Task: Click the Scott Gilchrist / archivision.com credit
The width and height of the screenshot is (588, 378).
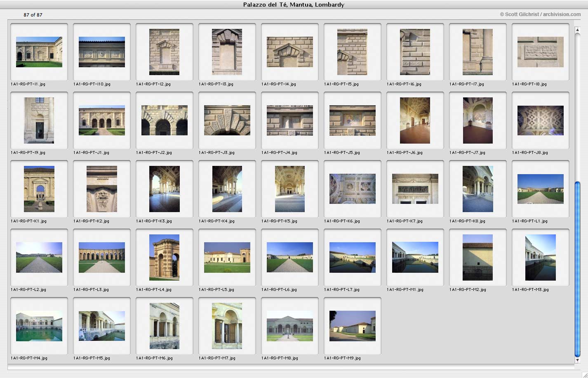Action: tap(540, 14)
